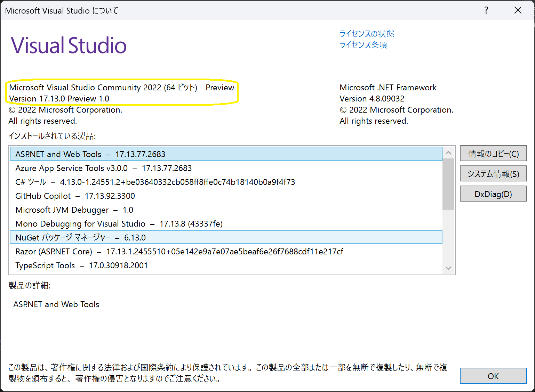535x392 pixels.
Task: Click the list scrollbar down arrow
Action: pyautogui.click(x=448, y=268)
